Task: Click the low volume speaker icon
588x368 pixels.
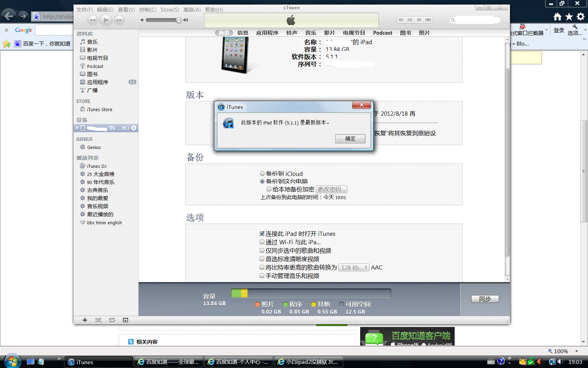Action: point(142,20)
